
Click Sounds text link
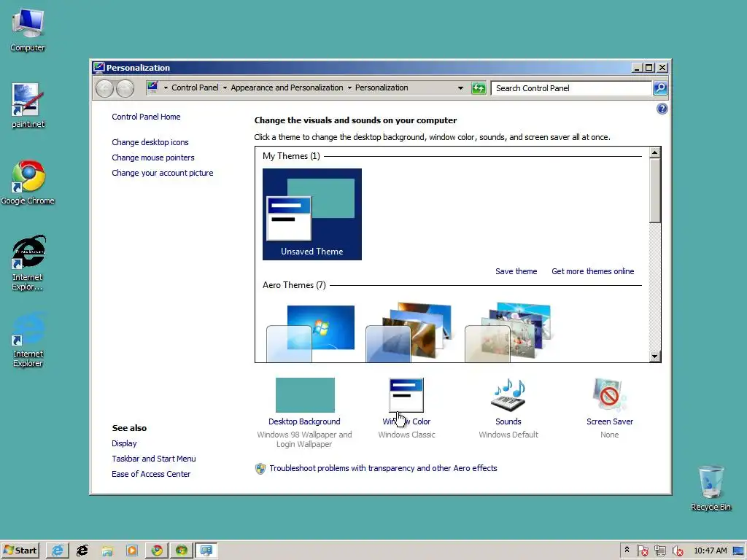tap(508, 421)
